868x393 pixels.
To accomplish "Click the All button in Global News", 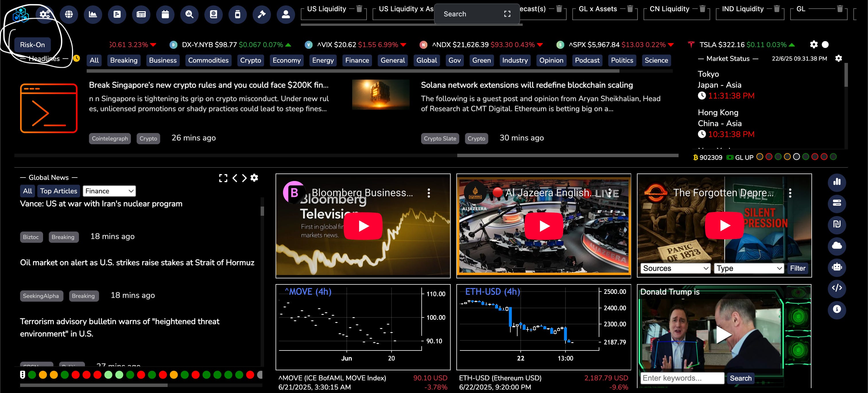I will [27, 191].
